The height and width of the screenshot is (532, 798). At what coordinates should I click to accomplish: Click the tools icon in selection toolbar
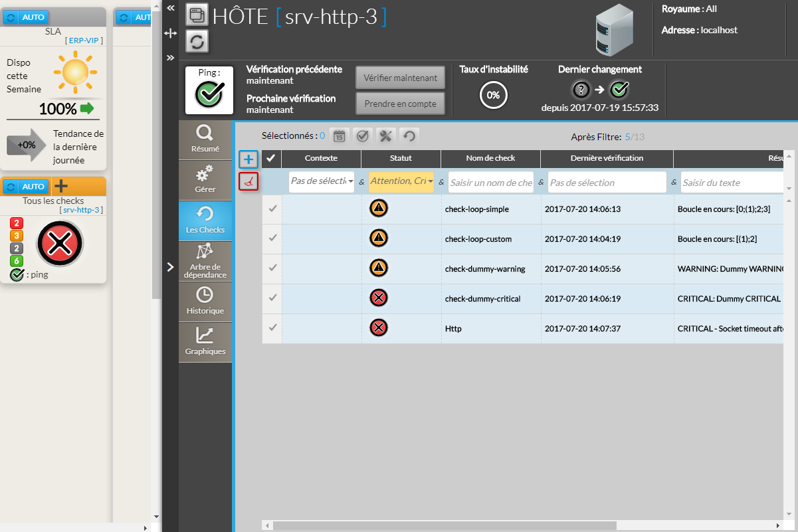click(x=385, y=136)
